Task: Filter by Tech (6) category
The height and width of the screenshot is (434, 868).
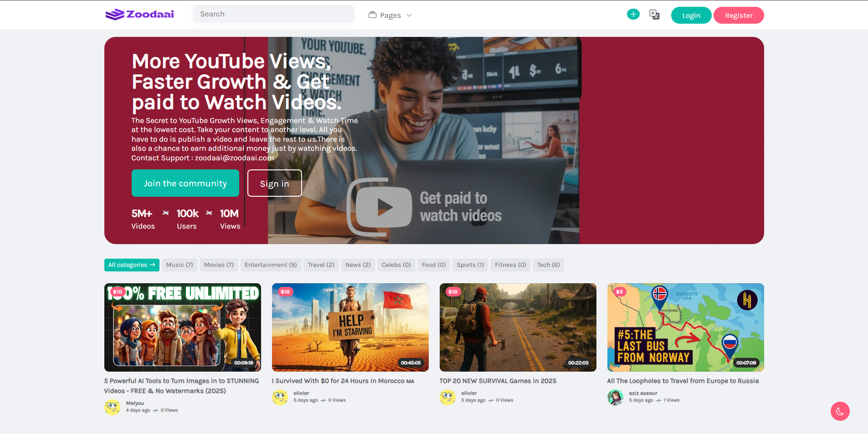Action: pyautogui.click(x=548, y=265)
